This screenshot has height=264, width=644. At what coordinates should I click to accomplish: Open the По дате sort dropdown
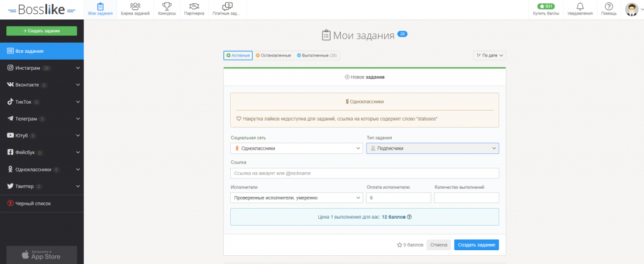click(x=489, y=55)
